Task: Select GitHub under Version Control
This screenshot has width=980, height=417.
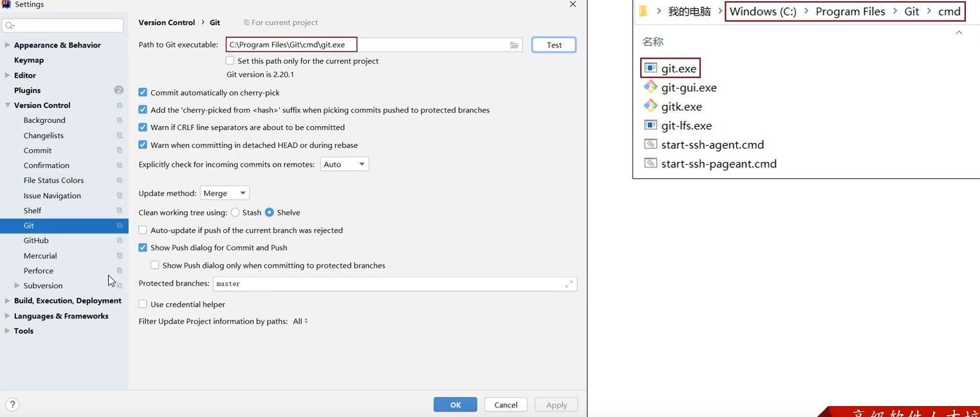Action: [x=36, y=241]
